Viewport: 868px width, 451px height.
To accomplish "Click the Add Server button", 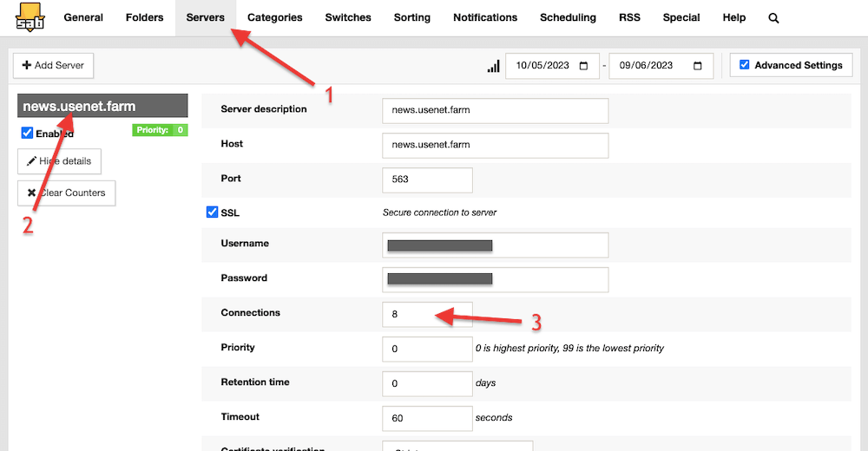I will click(x=53, y=65).
